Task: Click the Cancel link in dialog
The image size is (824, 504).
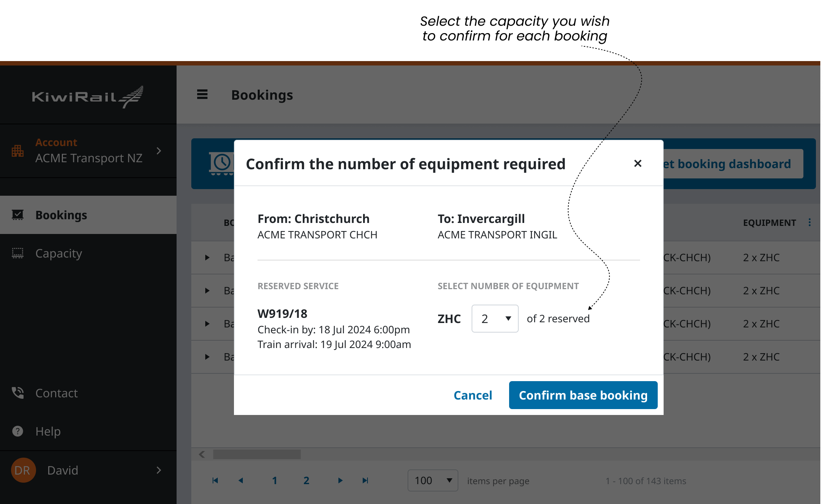Action: coord(473,395)
